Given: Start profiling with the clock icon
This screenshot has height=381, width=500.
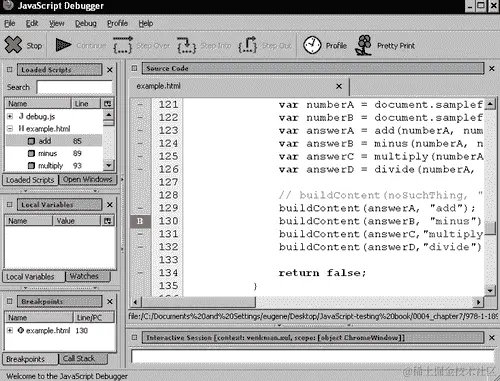Looking at the screenshot, I should click(312, 45).
